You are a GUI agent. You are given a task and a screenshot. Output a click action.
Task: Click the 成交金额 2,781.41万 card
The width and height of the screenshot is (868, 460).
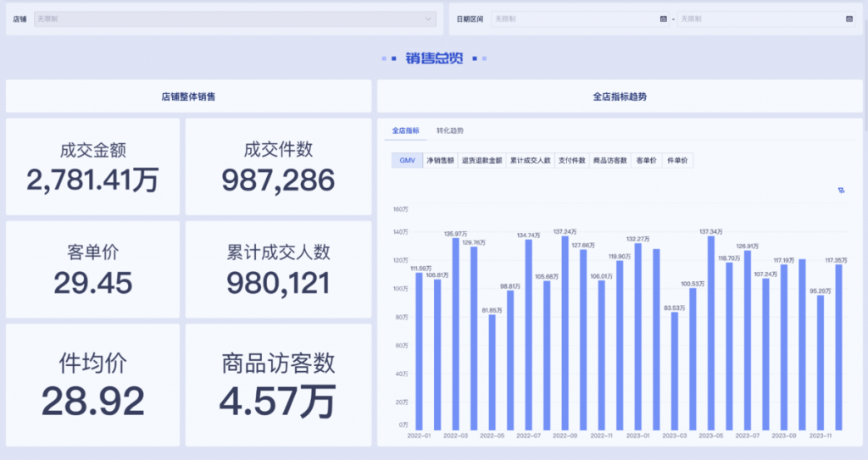(x=93, y=167)
